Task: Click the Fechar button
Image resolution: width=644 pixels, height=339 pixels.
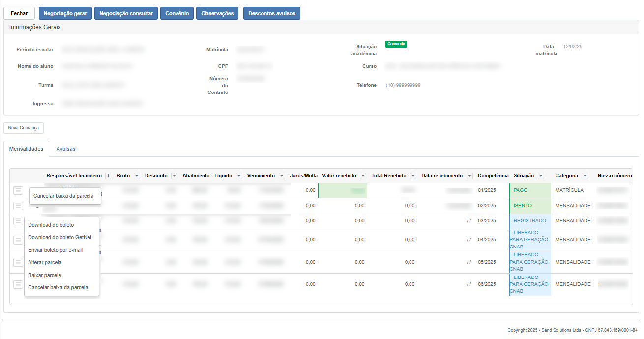Action: coord(19,13)
